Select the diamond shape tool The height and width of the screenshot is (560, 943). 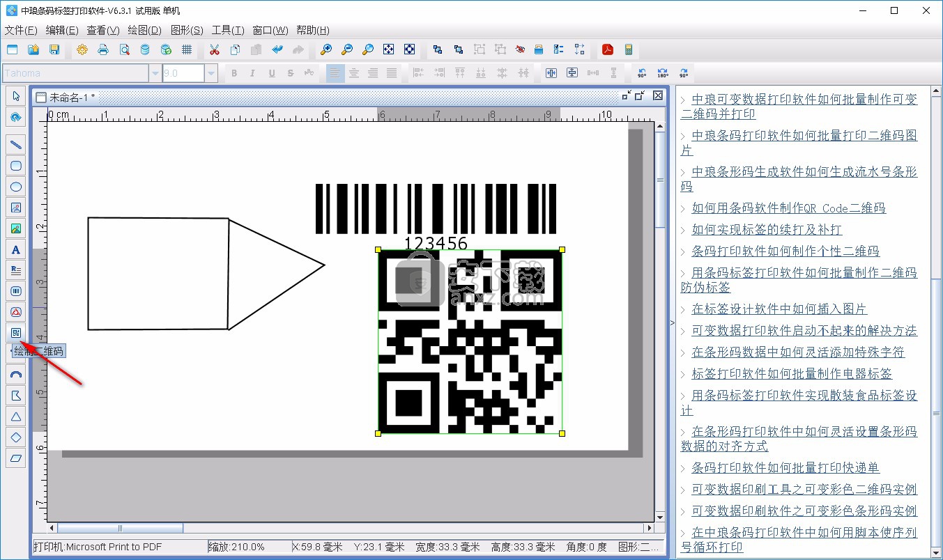pyautogui.click(x=16, y=437)
